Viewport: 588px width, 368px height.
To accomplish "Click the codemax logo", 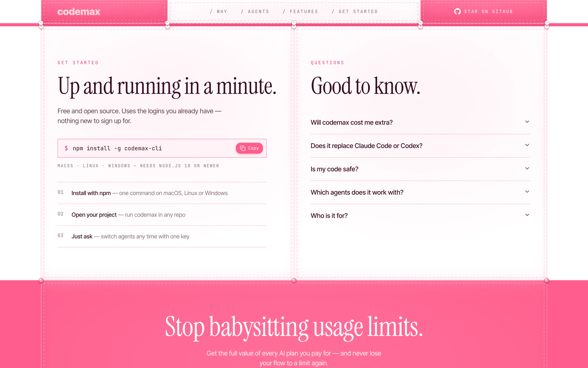I will pos(79,12).
